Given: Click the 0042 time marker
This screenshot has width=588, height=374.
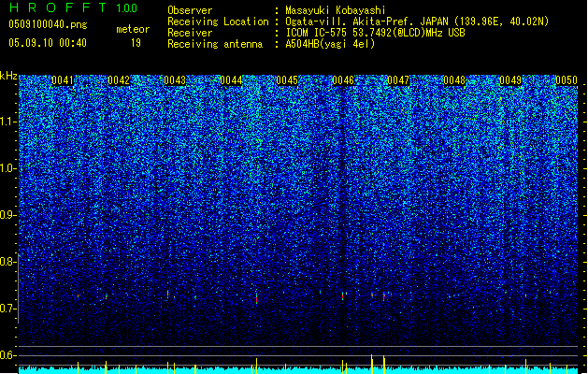Looking at the screenshot, I should (x=119, y=80).
